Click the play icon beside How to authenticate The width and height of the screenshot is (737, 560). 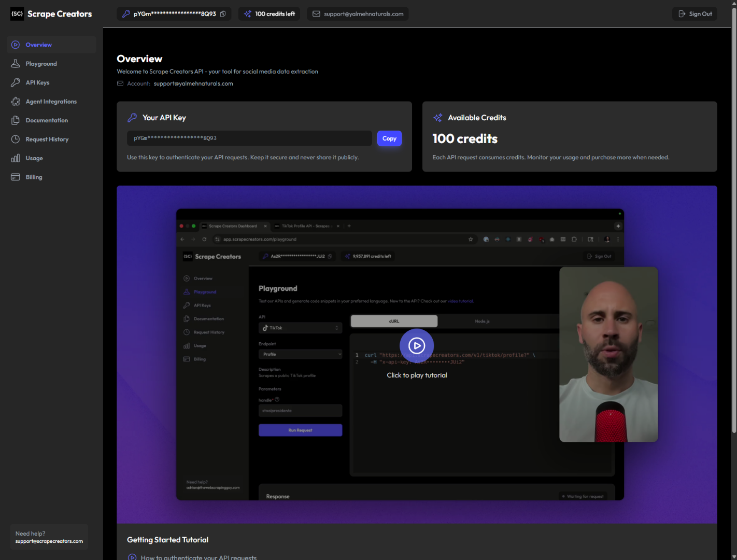click(132, 557)
